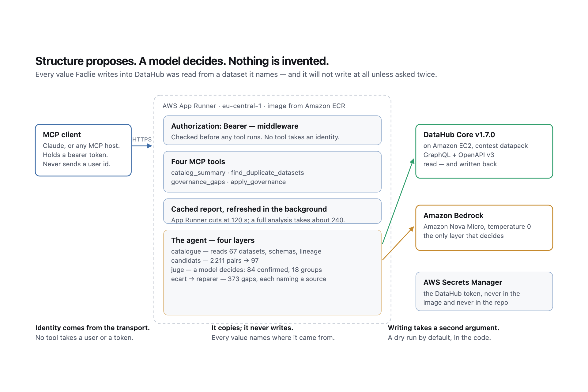Select the juge layer line
The image size is (588, 392).
pos(247,270)
